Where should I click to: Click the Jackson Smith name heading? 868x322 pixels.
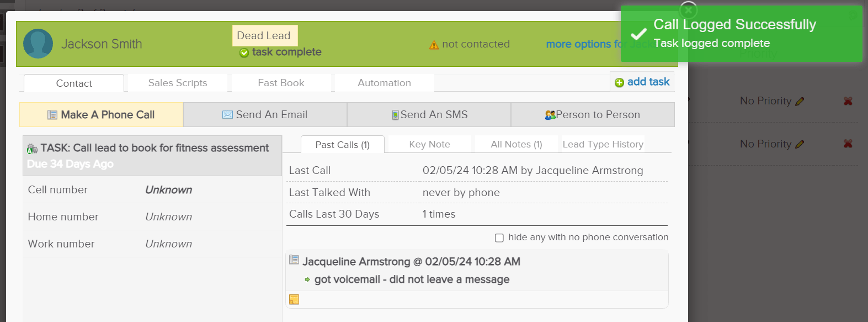coord(102,44)
